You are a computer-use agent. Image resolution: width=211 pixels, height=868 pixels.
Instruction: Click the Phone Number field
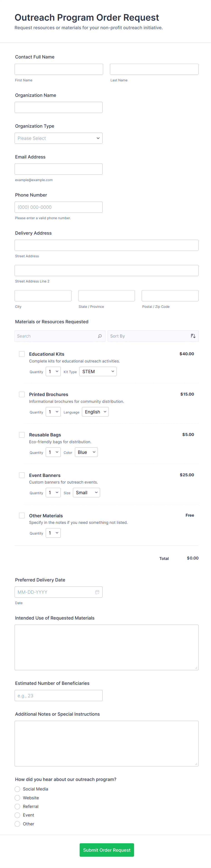click(x=58, y=207)
